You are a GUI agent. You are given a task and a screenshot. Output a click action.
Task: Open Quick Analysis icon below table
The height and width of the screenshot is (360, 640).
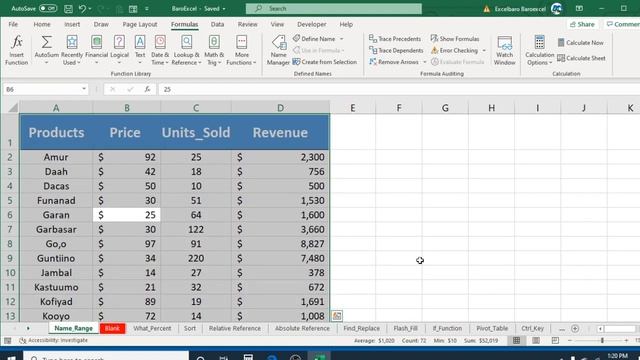tap(337, 316)
